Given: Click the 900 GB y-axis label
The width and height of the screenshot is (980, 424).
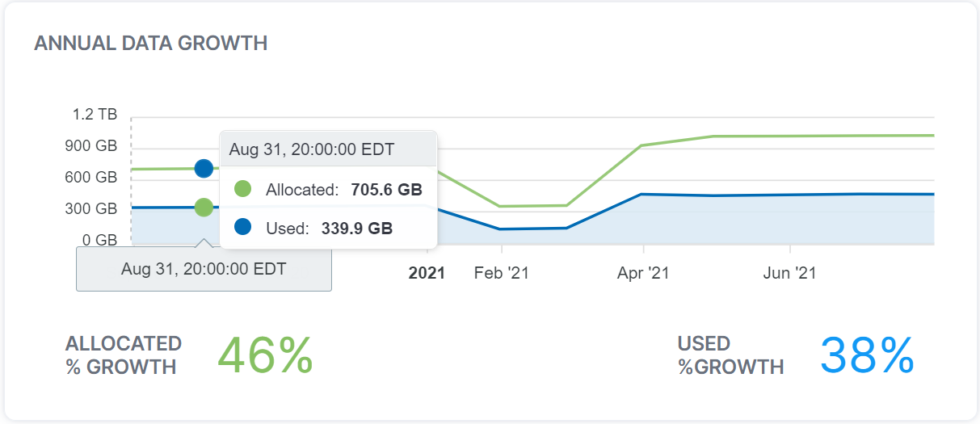Looking at the screenshot, I should click(91, 146).
